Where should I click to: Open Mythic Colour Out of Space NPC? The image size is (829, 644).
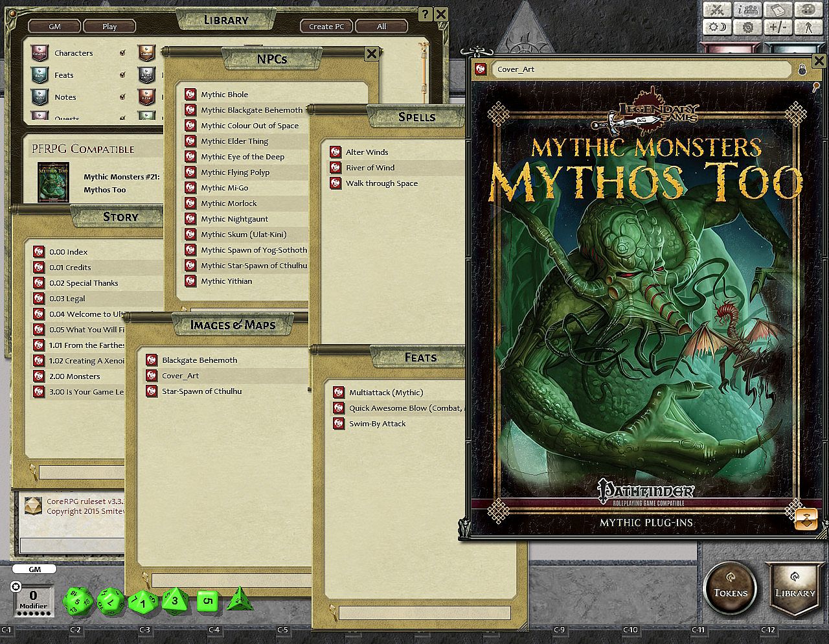click(250, 126)
